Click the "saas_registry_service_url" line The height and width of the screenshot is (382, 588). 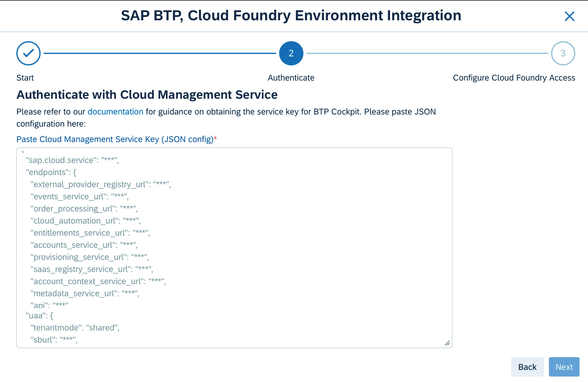[x=92, y=269]
